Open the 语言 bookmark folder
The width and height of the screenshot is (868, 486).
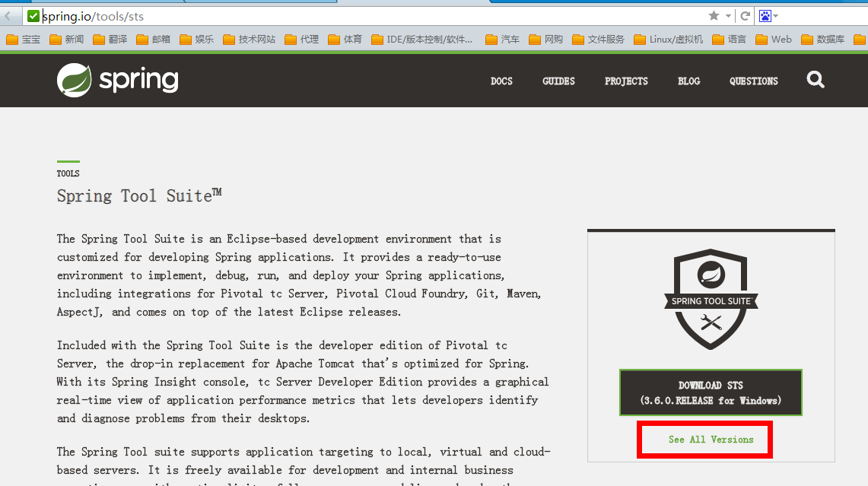729,40
